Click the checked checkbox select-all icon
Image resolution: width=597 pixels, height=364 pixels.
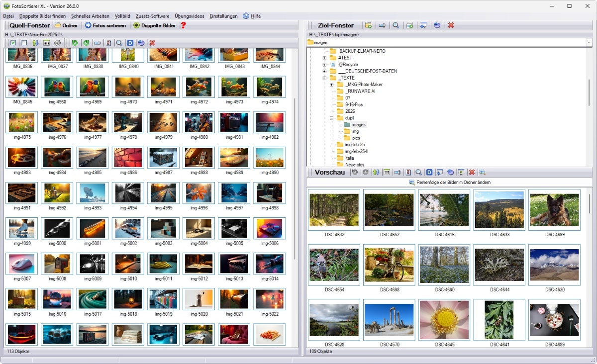click(13, 43)
